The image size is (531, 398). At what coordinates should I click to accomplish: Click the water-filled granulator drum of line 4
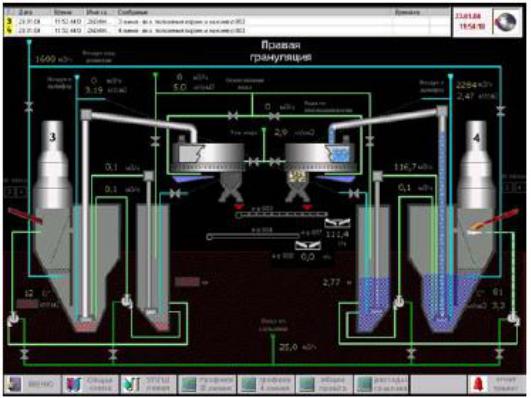click(x=320, y=156)
